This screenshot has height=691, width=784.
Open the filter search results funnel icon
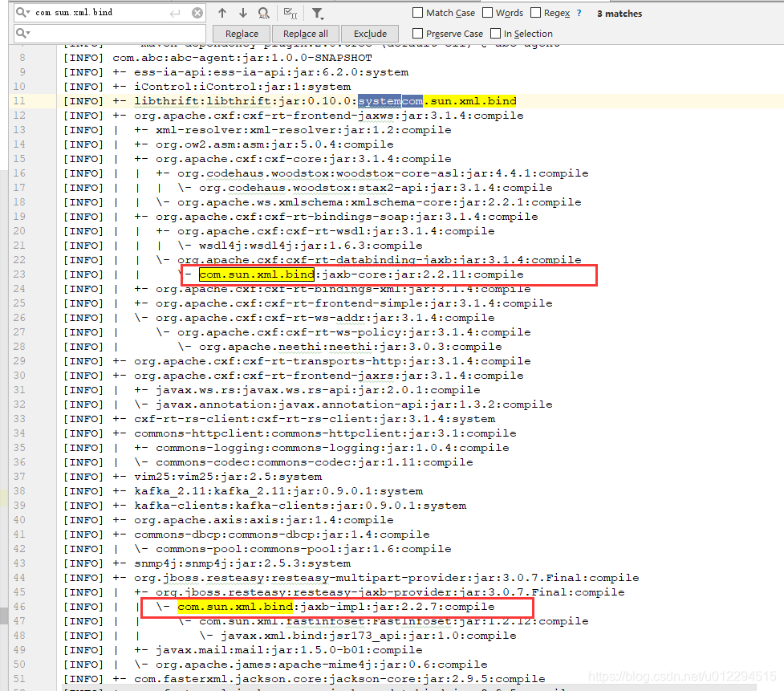click(316, 12)
